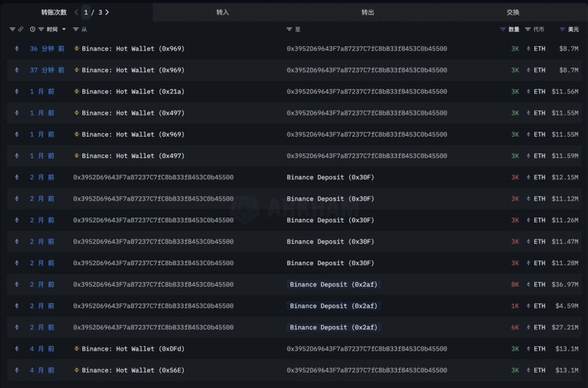Click the filter icon beside 代币
Screen dimensions: 588x388
pyautogui.click(x=528, y=29)
